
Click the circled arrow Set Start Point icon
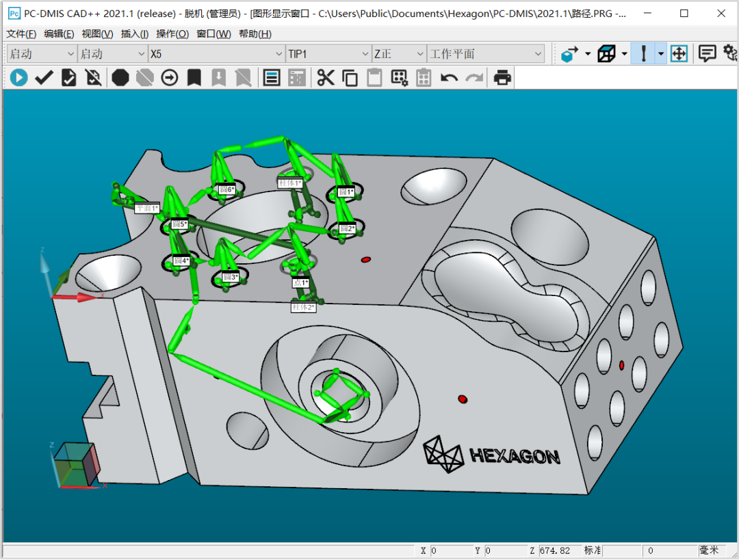[x=169, y=78]
